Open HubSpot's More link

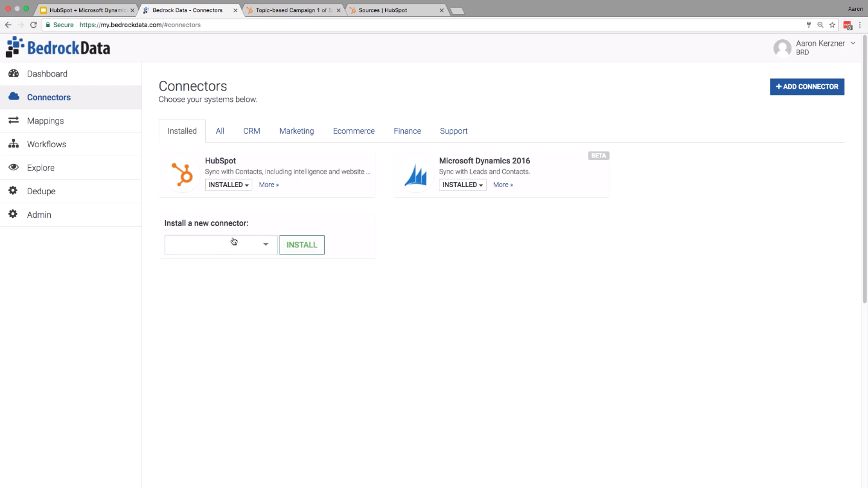269,185
